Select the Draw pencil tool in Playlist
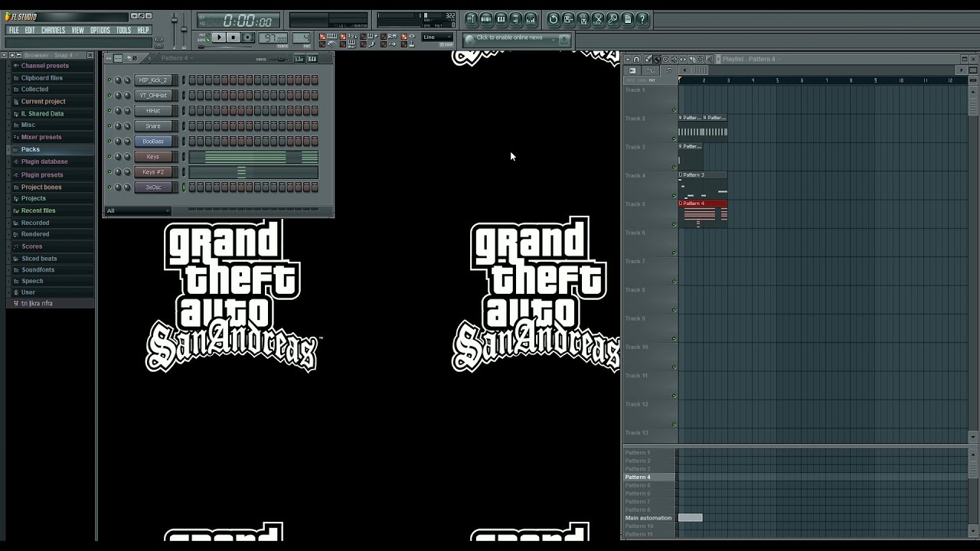 click(648, 59)
